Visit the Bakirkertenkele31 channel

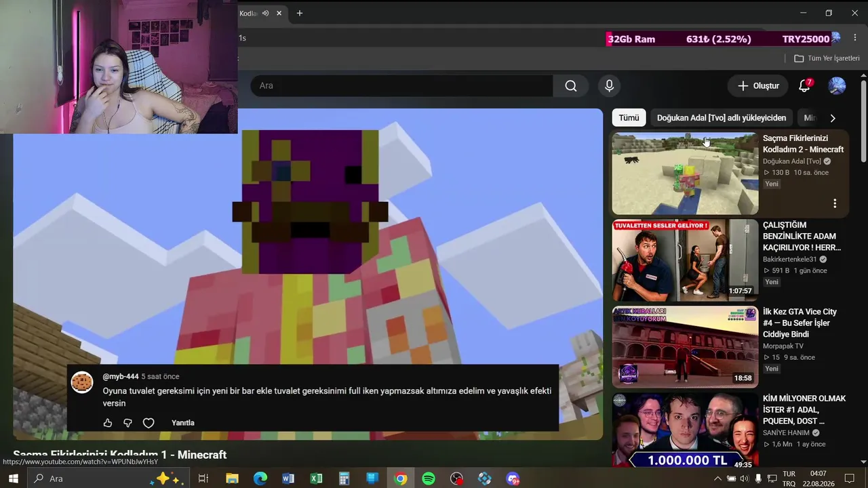790,260
